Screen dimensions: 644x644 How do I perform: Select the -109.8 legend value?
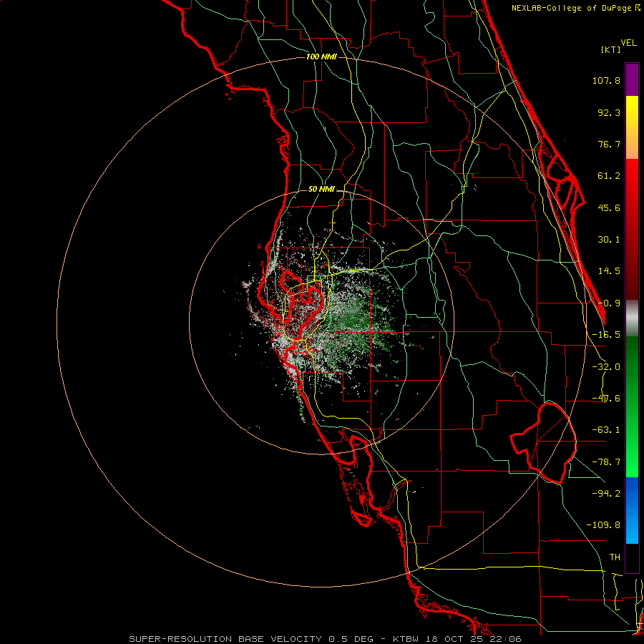[603, 525]
